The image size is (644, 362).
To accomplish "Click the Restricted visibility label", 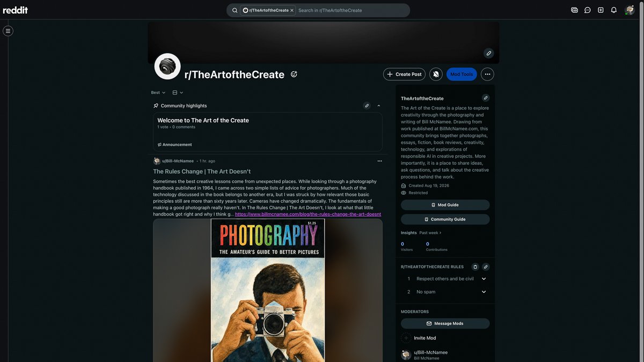I will [418, 193].
